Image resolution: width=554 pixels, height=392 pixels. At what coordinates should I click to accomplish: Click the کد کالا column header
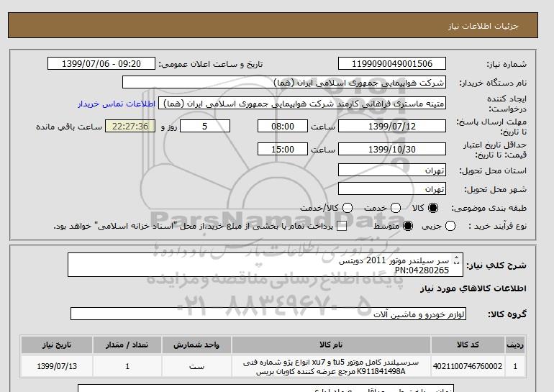coord(468,345)
